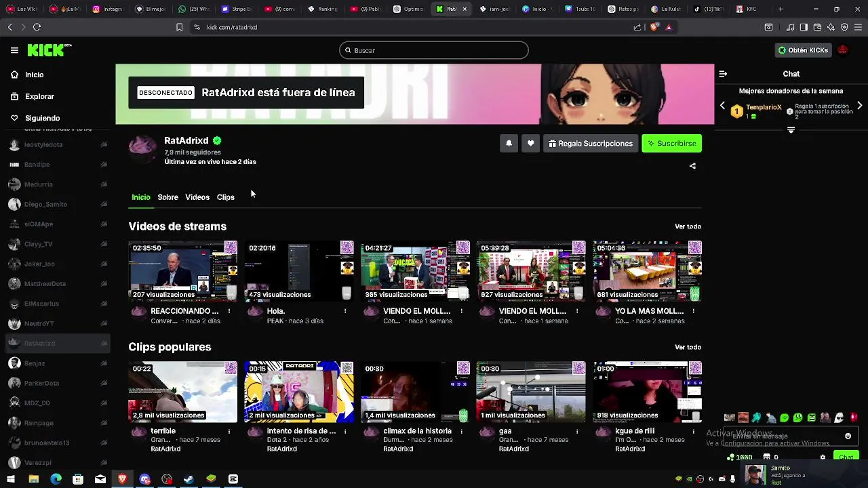Open MatthewDota channel in sidebar
Image resolution: width=868 pixels, height=488 pixels.
tap(58, 284)
